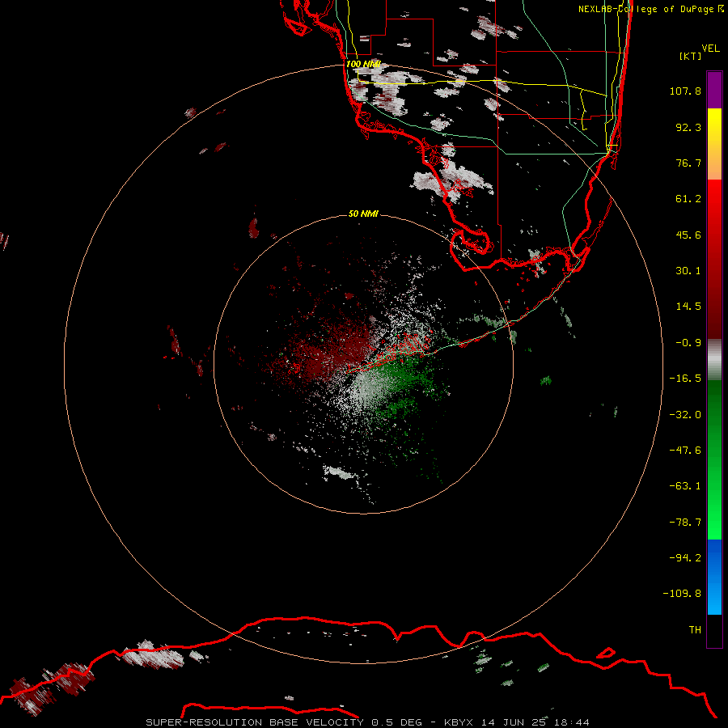Click the 107.8 velocity scale value
Image resolution: width=728 pixels, height=728 pixels.
click(685, 91)
